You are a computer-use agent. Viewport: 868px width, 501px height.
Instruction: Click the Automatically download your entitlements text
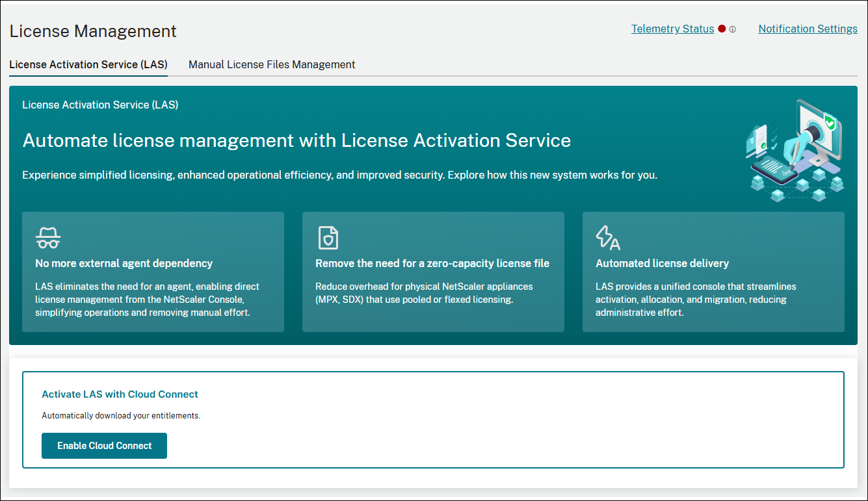(121, 415)
